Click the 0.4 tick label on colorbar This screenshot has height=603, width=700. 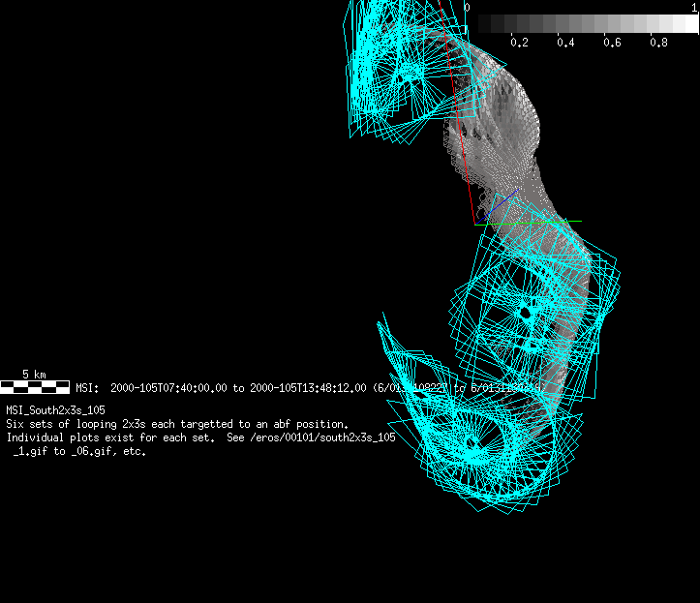pos(565,43)
